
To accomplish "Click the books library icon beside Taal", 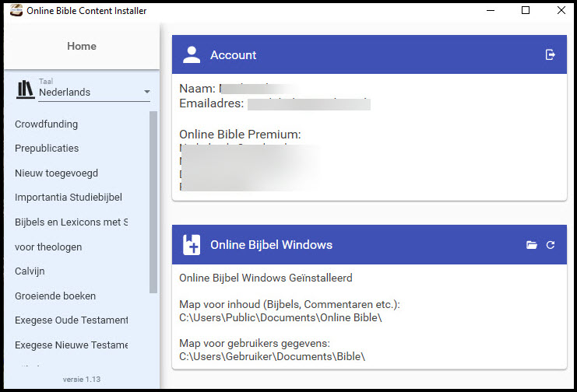I will tap(25, 89).
